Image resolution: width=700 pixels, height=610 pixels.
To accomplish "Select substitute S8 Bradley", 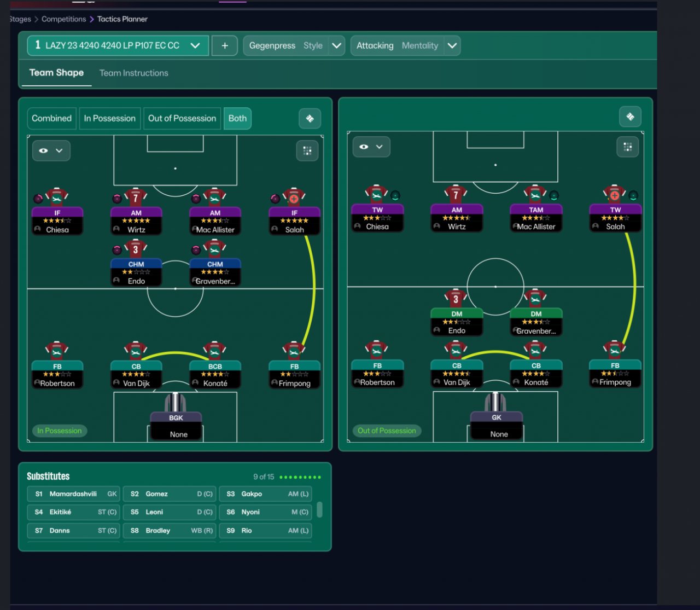I will [x=170, y=531].
